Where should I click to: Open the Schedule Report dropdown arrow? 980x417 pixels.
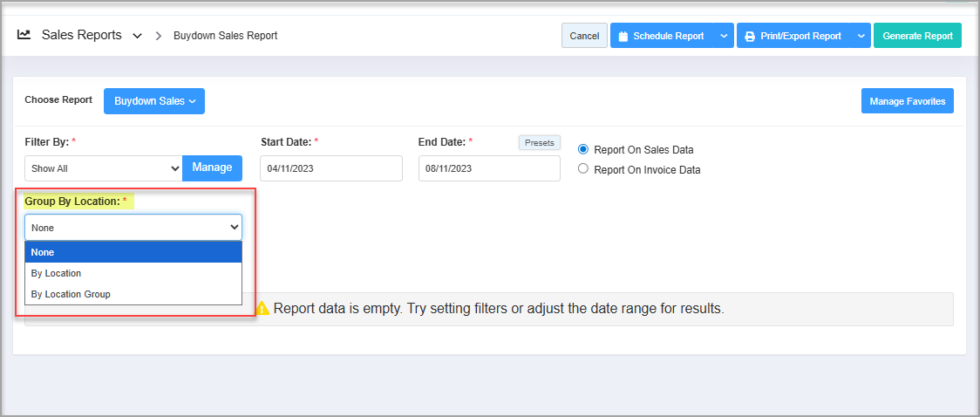[723, 37]
